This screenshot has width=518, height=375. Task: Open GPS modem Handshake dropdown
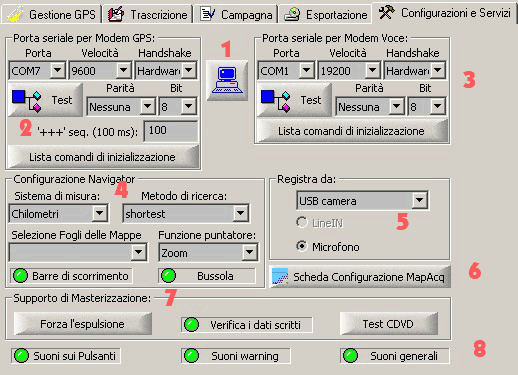pyautogui.click(x=189, y=70)
